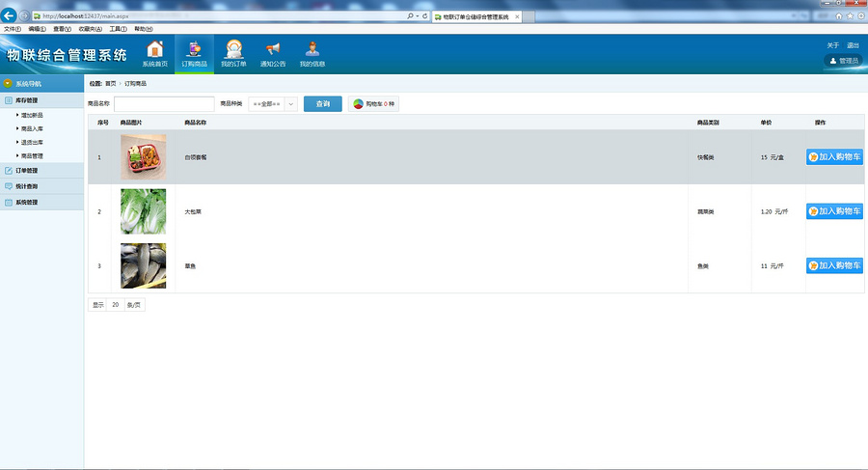Click the 购物车 pie chart icon

[358, 103]
